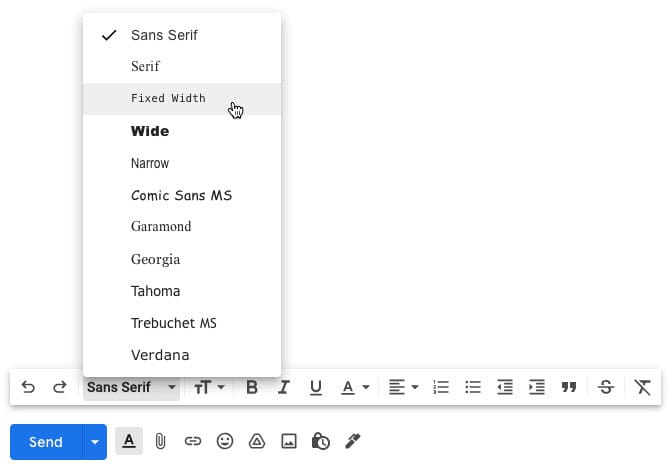Insert a numbered list
This screenshot has width=672, height=470.
point(441,387)
